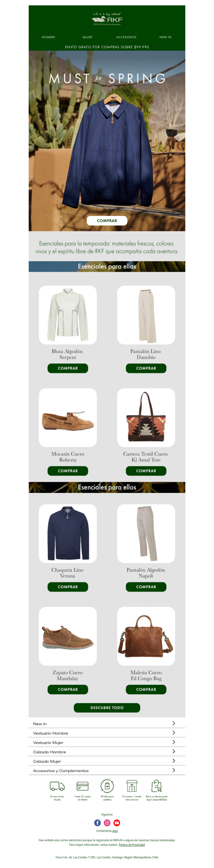Open the RKF Instagram icon

tap(107, 822)
